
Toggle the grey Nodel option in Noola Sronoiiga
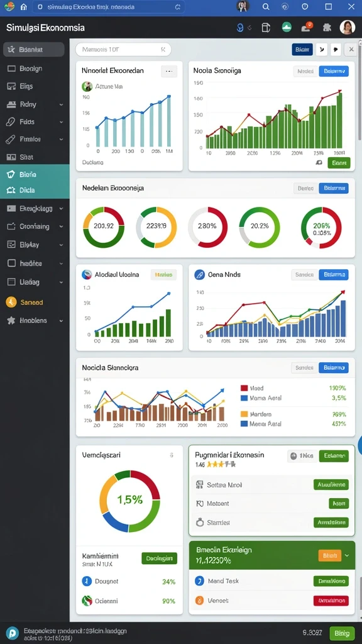pyautogui.click(x=306, y=71)
